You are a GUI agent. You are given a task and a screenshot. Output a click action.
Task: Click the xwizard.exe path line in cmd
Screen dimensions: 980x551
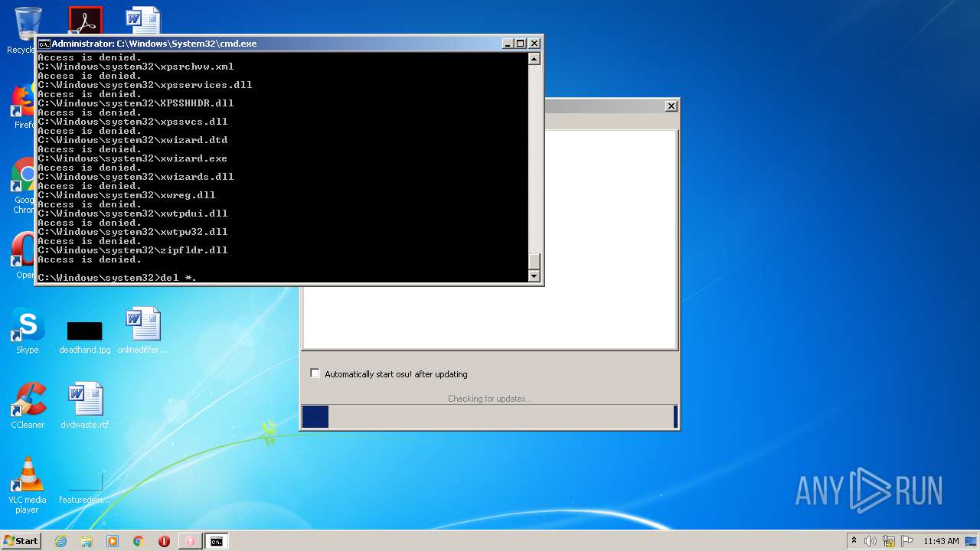tap(132, 158)
